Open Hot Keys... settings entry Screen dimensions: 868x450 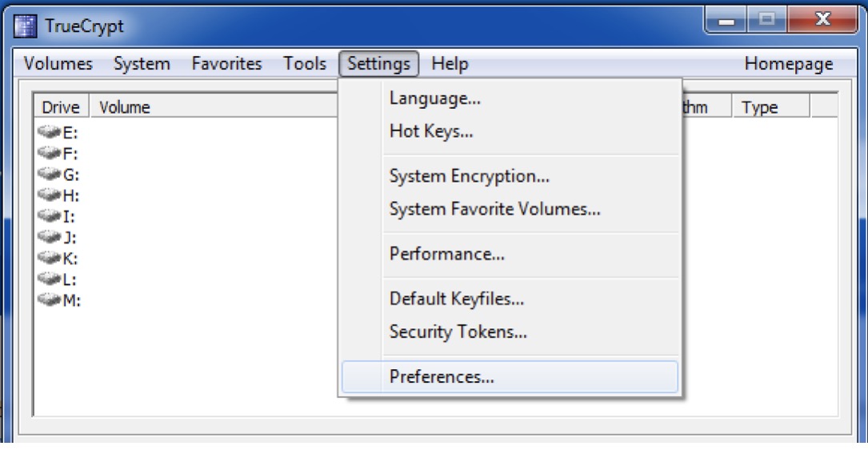tap(431, 132)
